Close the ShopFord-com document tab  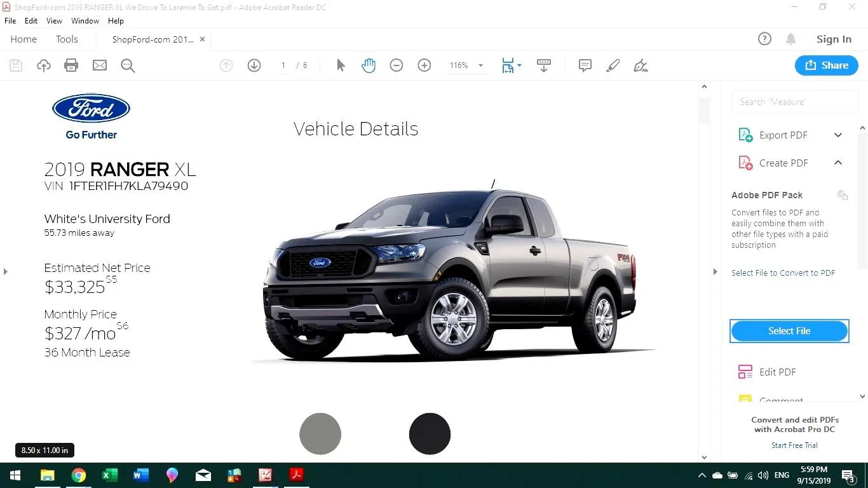pyautogui.click(x=203, y=39)
